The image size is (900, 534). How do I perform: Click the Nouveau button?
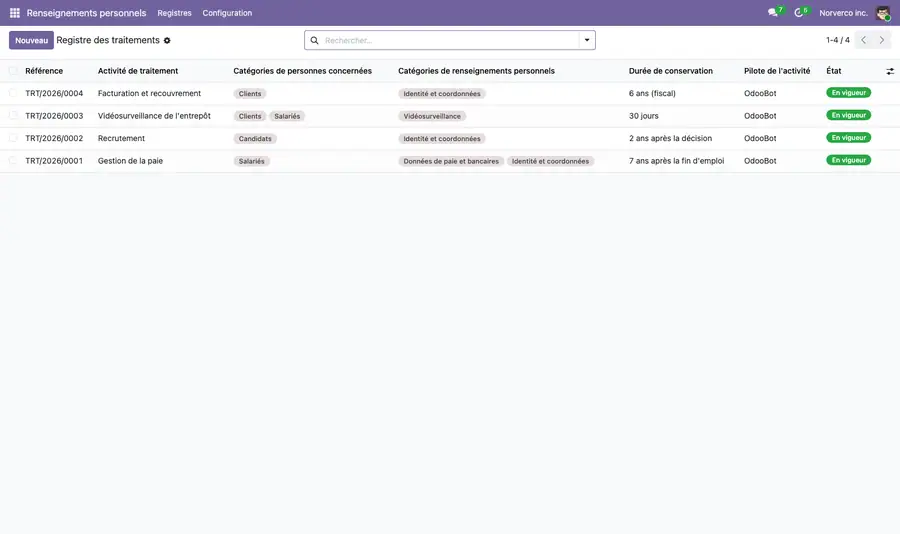[32, 40]
